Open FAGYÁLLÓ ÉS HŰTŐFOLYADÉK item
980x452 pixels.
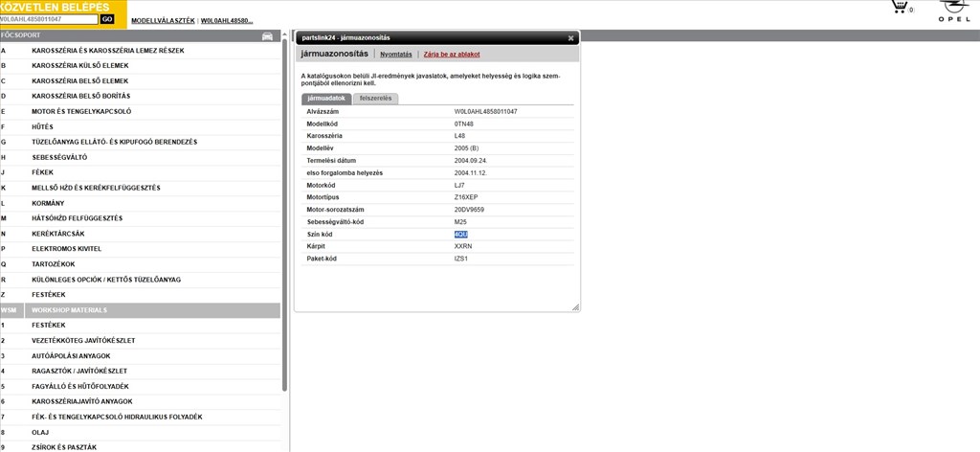click(x=80, y=386)
